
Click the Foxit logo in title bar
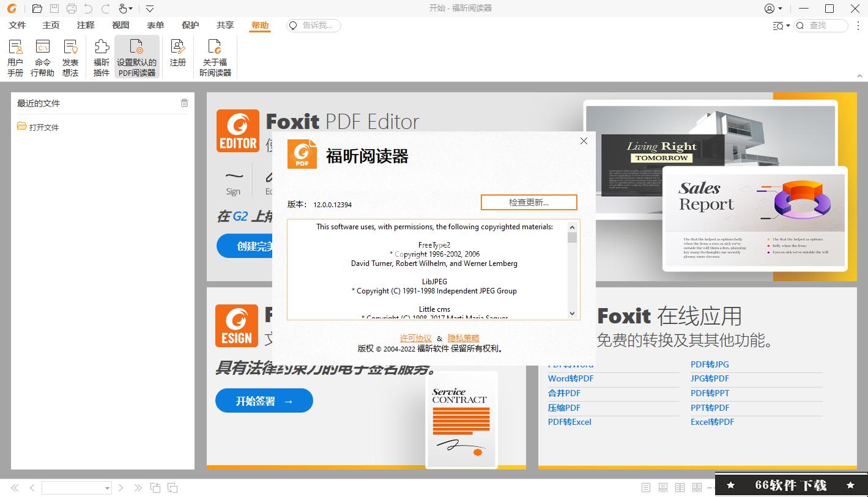point(12,9)
